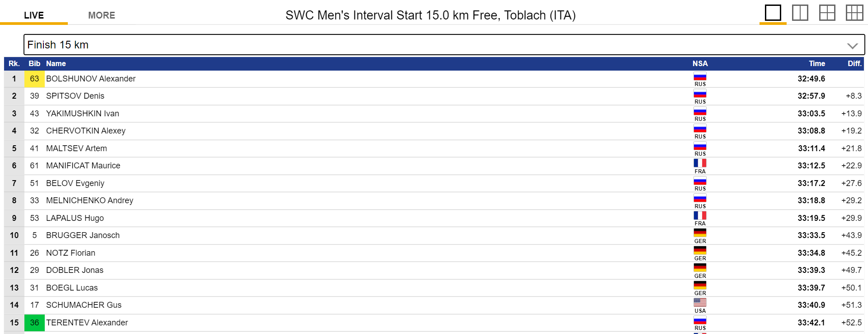Select the single-pane layout icon

tap(773, 13)
